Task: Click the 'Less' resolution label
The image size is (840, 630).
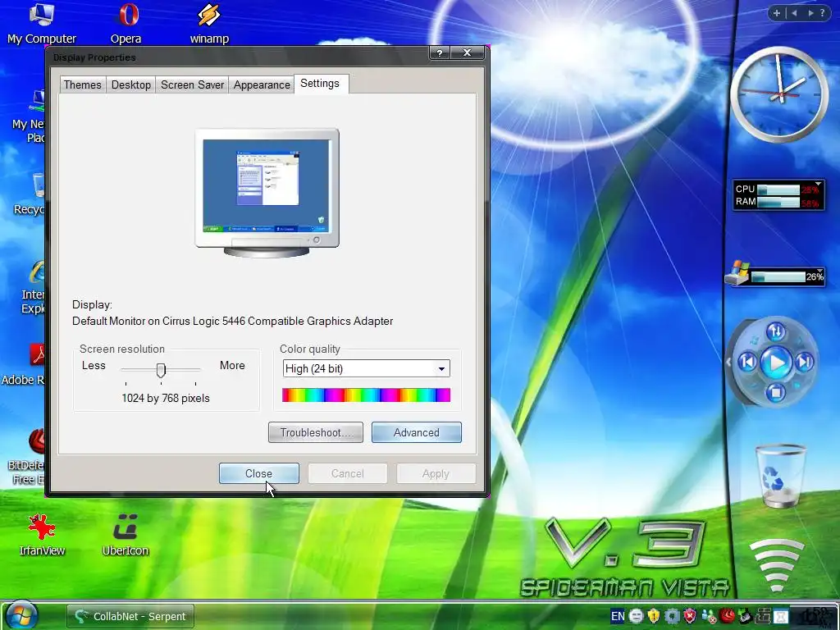Action: point(94,365)
